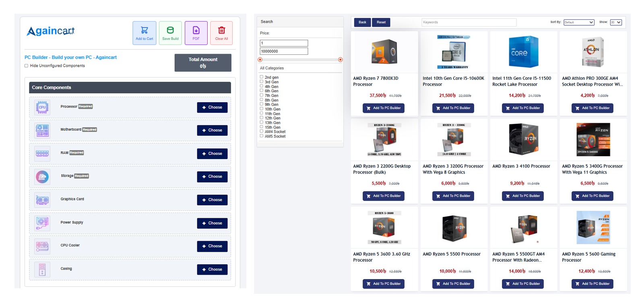Open PC Builder - Build your own PC link
Image resolution: width=644 pixels, height=302 pixels.
click(70, 58)
